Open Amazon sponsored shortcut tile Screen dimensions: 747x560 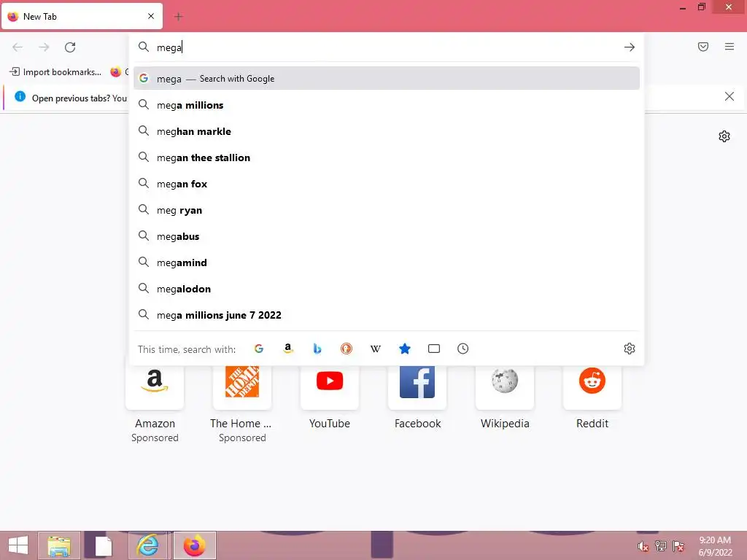point(155,386)
